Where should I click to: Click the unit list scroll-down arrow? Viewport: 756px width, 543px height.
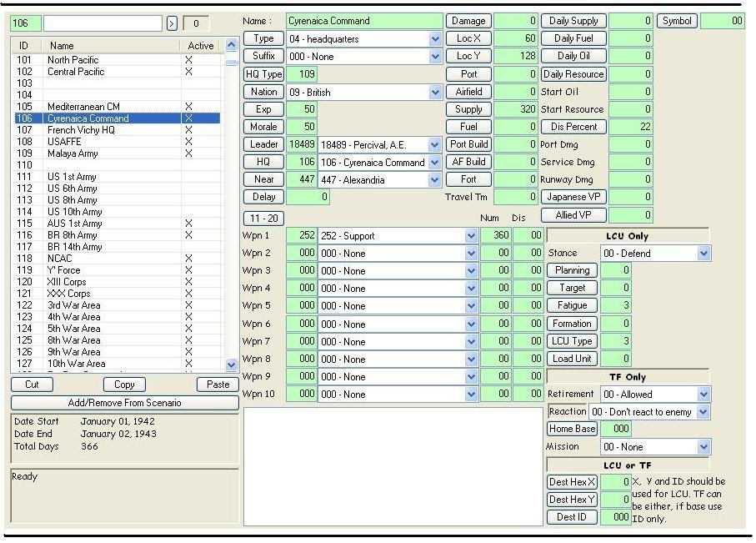pos(232,365)
